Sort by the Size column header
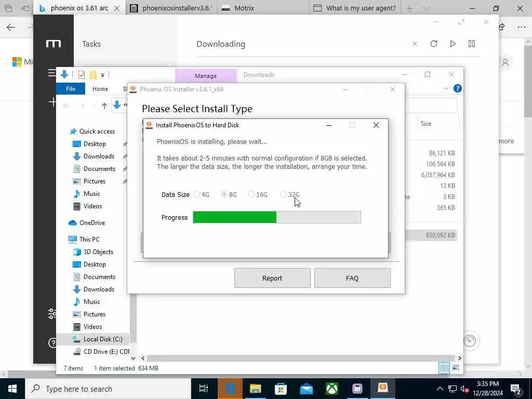The image size is (532, 399). (426, 124)
